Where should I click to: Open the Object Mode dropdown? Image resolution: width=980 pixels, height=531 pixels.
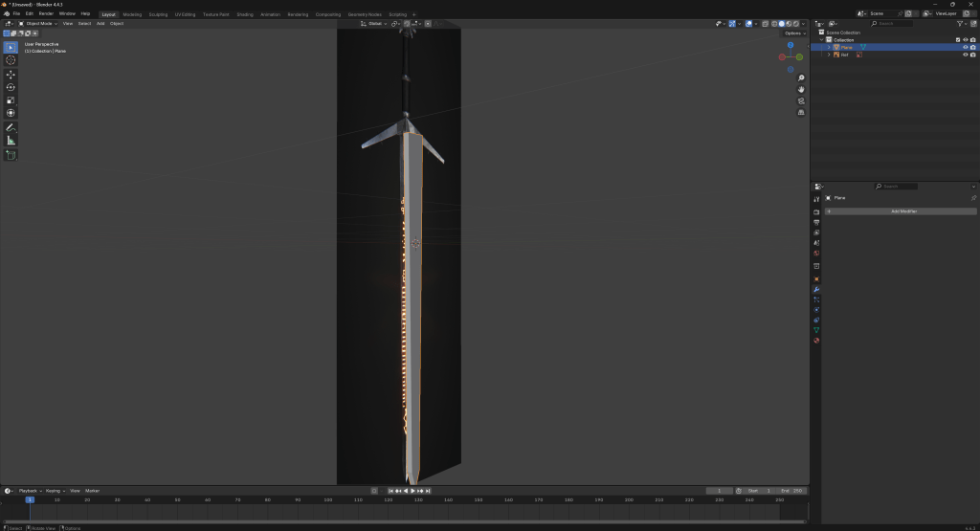coord(38,23)
